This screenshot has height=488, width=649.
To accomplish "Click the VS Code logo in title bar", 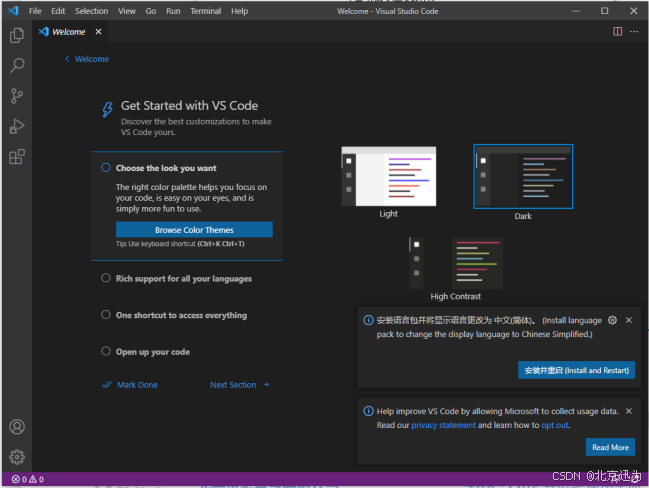I will coord(14,11).
